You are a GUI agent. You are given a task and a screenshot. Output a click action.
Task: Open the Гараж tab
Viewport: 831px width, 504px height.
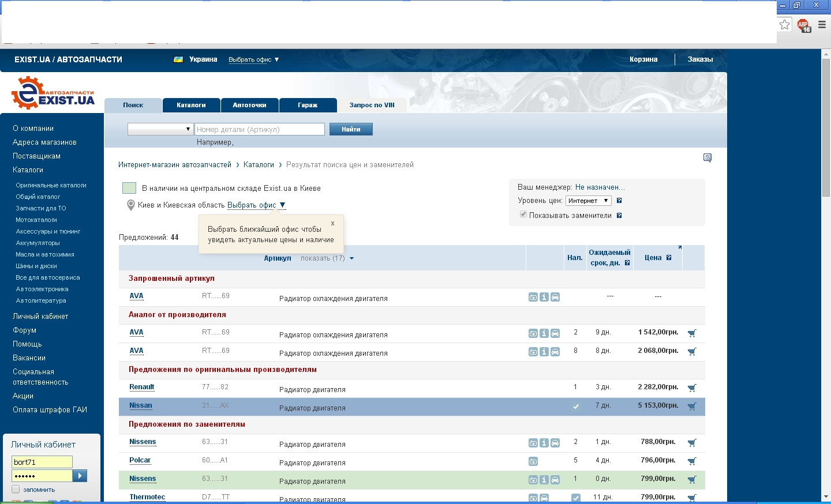[308, 105]
